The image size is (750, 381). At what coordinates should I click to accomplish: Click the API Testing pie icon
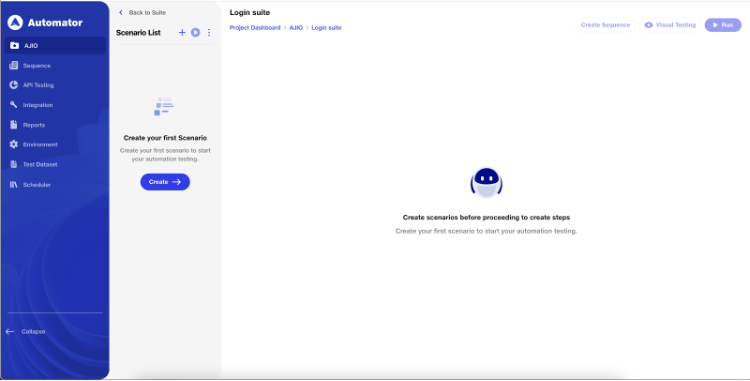(x=14, y=85)
